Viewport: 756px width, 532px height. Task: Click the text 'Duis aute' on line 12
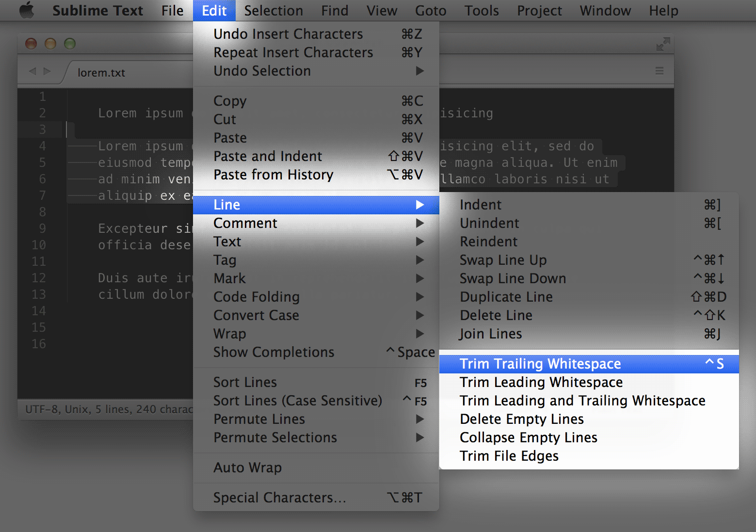click(x=133, y=278)
